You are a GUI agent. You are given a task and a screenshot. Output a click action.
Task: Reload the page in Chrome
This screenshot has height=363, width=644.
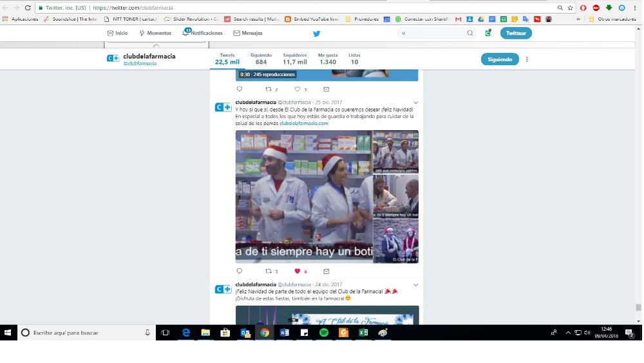tap(28, 8)
